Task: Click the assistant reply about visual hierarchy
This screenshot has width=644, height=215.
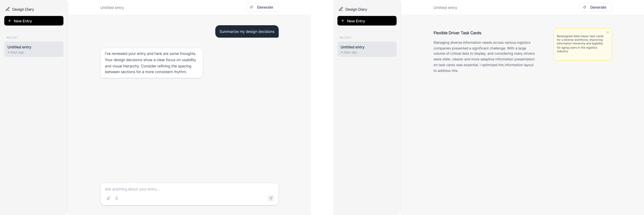Action: 152,63
